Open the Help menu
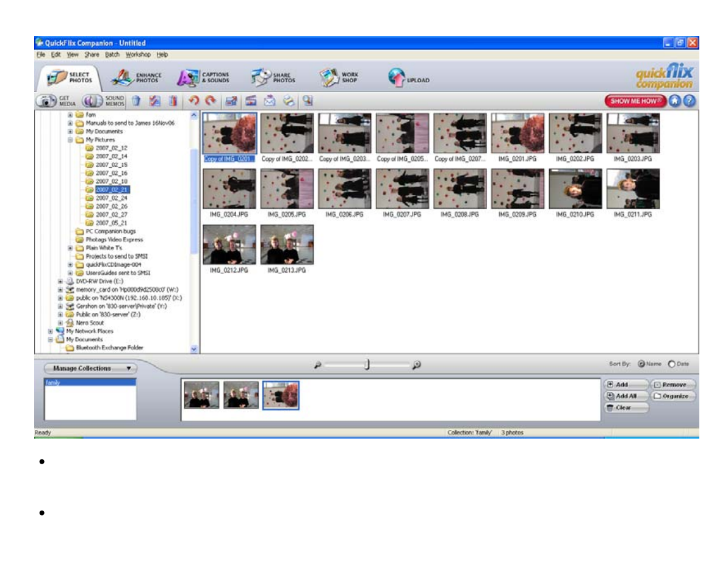728x582 pixels. (162, 55)
